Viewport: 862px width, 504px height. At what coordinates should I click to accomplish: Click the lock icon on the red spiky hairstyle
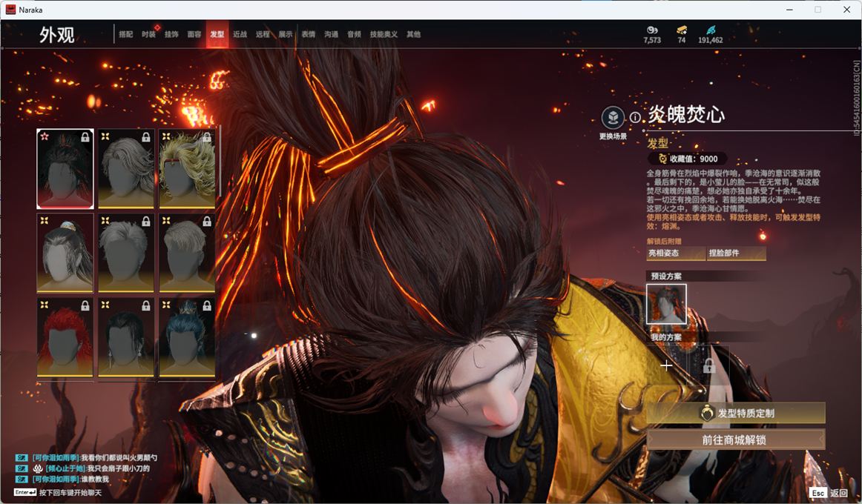coord(85,306)
